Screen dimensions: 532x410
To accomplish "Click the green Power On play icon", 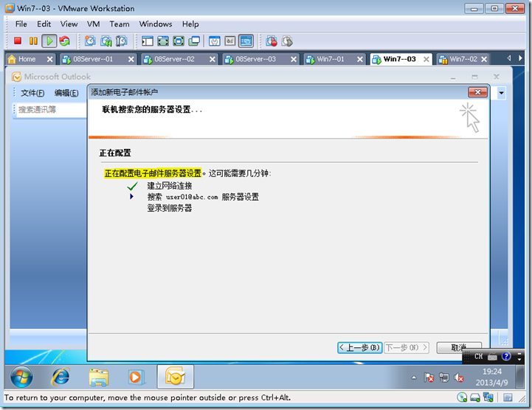I will point(49,41).
